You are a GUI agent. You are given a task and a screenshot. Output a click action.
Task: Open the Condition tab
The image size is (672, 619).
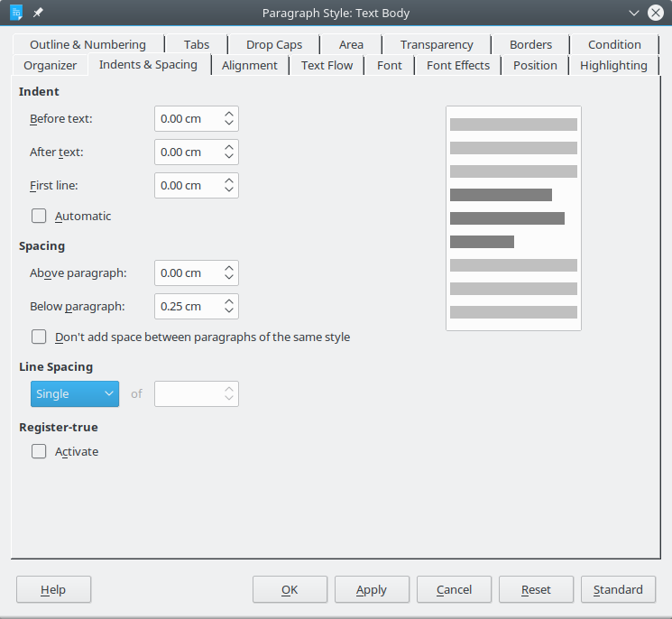click(x=614, y=44)
